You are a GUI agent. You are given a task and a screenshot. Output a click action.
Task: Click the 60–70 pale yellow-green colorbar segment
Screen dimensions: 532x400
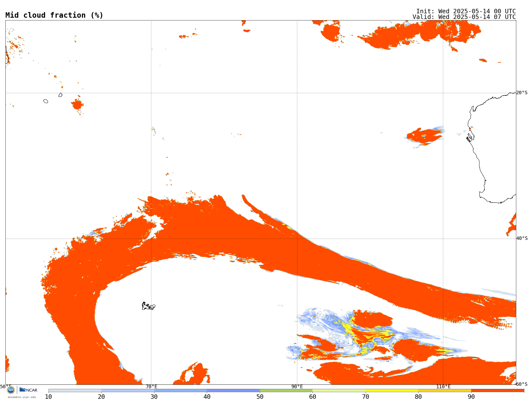point(339,391)
